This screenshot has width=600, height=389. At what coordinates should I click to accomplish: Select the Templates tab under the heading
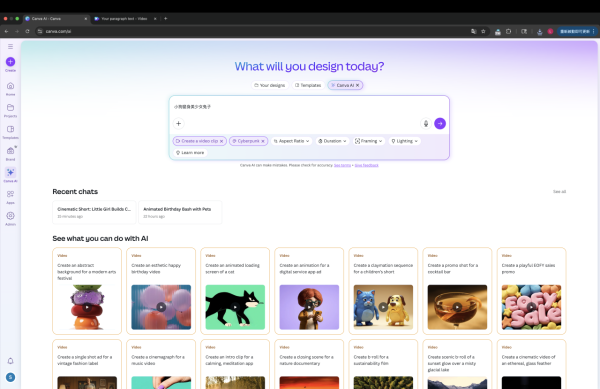(x=308, y=85)
